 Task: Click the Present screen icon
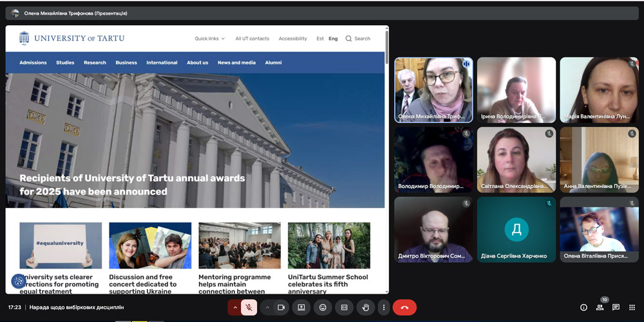301,307
